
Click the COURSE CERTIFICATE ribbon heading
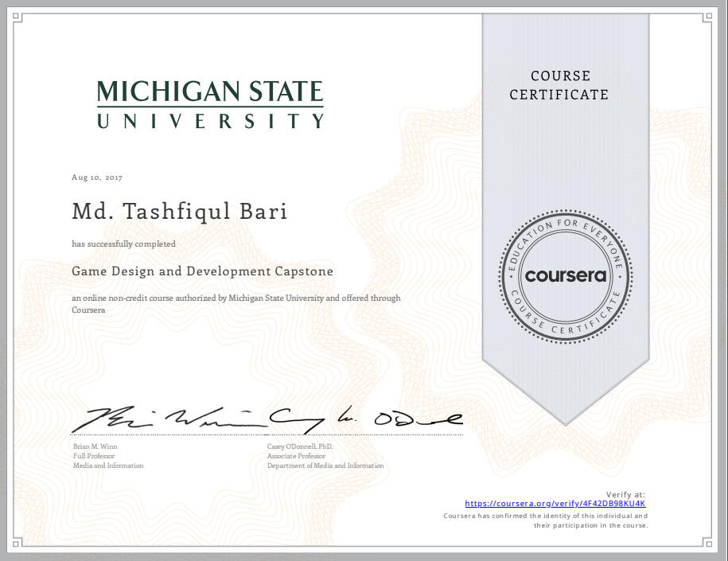click(559, 85)
